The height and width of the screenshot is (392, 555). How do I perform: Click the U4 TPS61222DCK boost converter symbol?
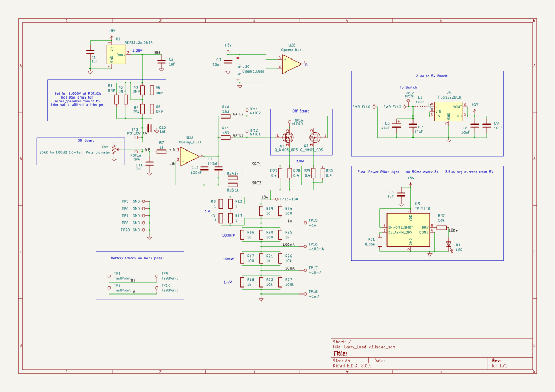[x=448, y=112]
